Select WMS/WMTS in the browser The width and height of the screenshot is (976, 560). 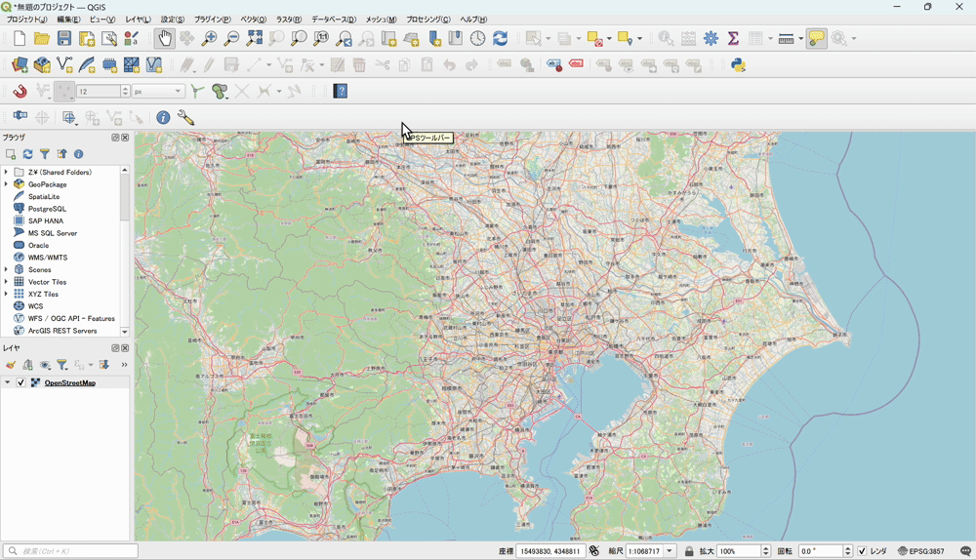(x=47, y=258)
